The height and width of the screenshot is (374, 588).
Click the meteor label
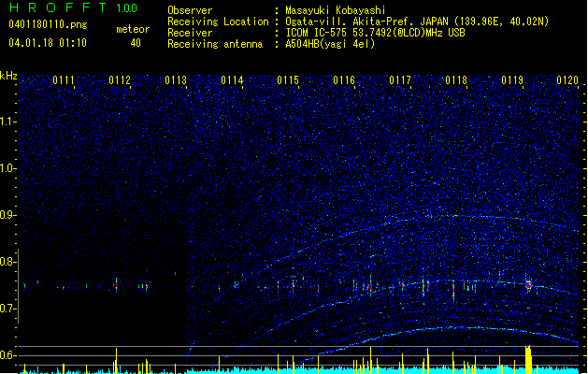(133, 29)
